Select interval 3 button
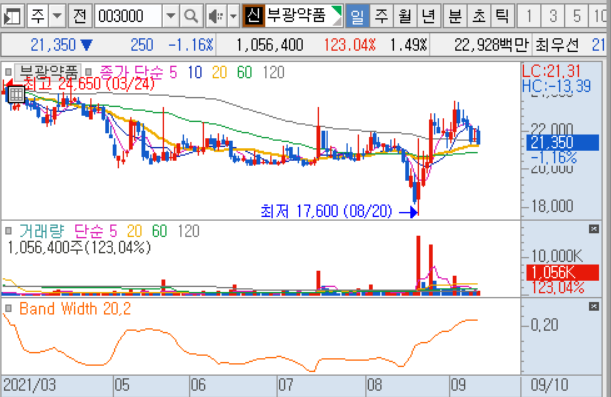The width and height of the screenshot is (611, 397). click(x=553, y=16)
